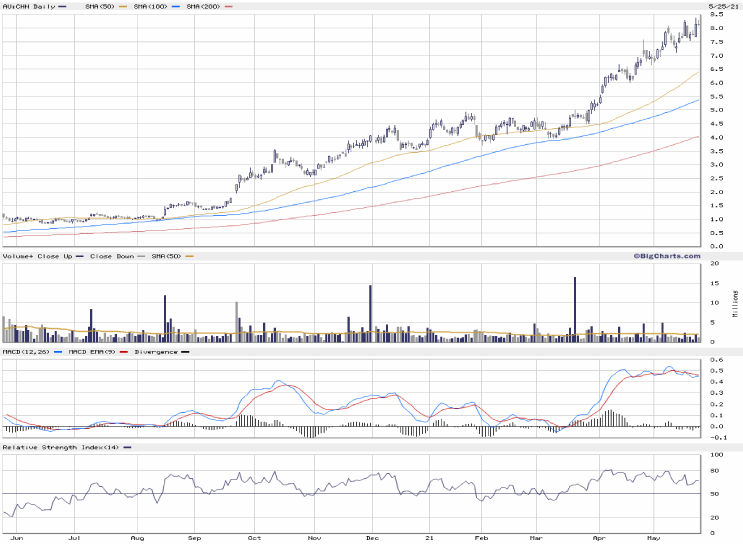
Task: Click the Oct month label on time axis
Action: coord(255,537)
